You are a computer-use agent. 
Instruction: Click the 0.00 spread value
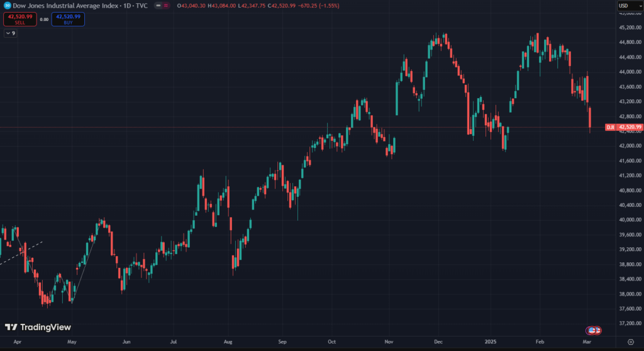[x=44, y=19]
